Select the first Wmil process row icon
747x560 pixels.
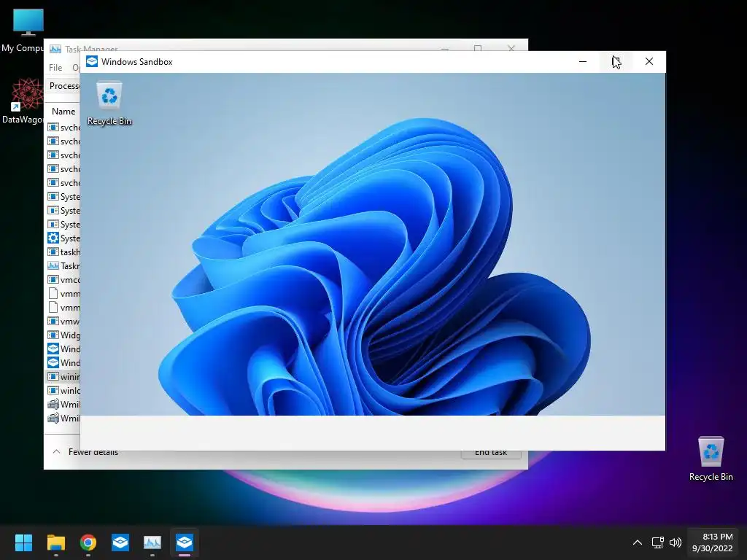coord(53,404)
